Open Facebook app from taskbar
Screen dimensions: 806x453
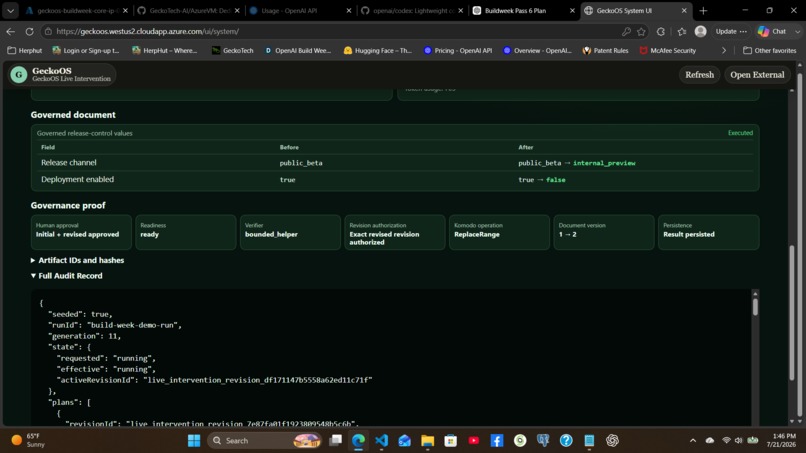click(x=497, y=441)
